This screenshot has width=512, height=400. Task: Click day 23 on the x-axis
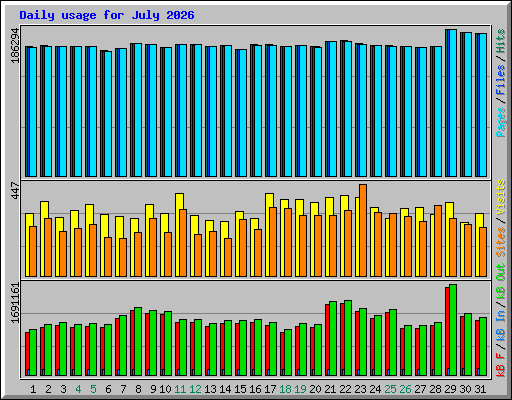(360, 389)
